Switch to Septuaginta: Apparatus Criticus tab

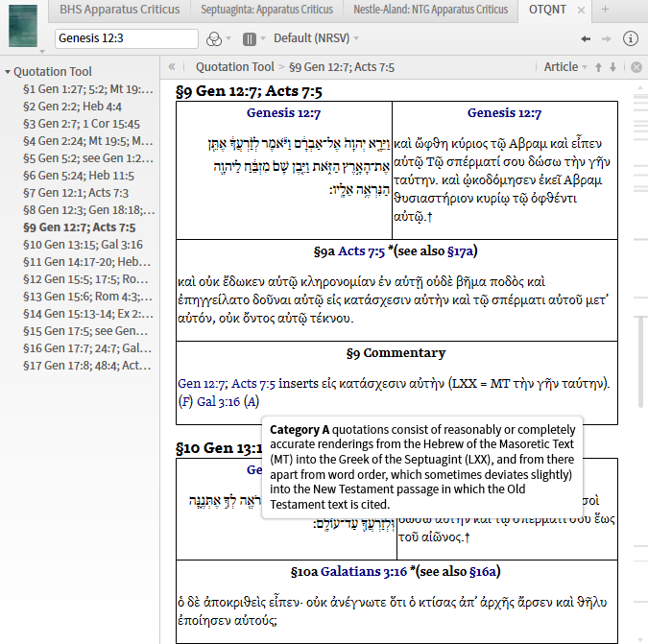[x=267, y=10]
